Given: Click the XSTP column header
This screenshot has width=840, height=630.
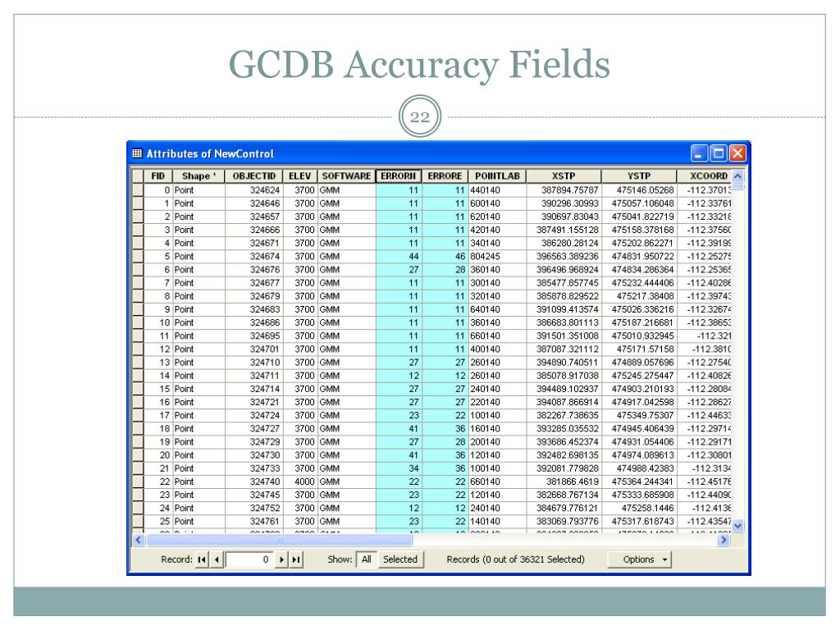Looking at the screenshot, I should 563,176.
